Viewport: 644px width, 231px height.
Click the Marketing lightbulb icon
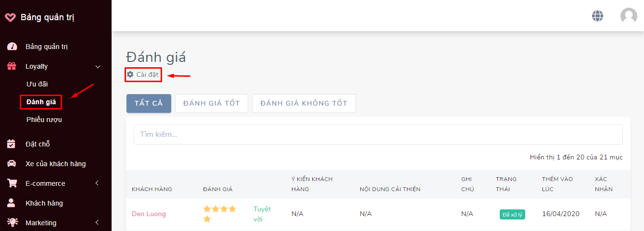tap(12, 222)
